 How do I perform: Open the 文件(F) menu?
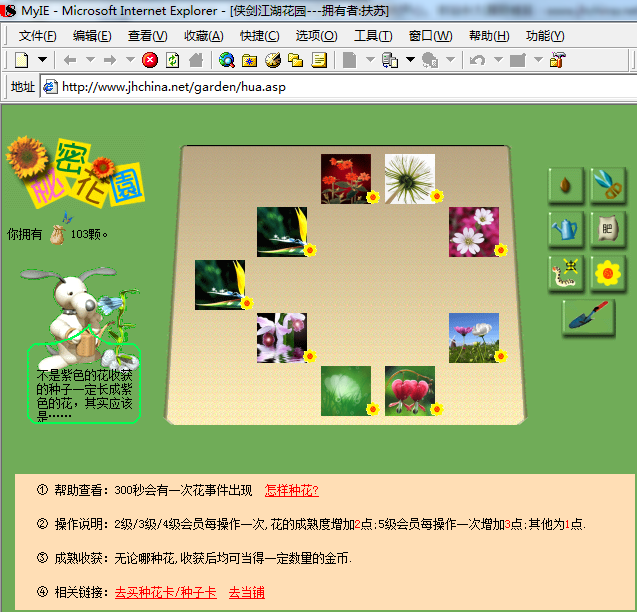click(37, 36)
